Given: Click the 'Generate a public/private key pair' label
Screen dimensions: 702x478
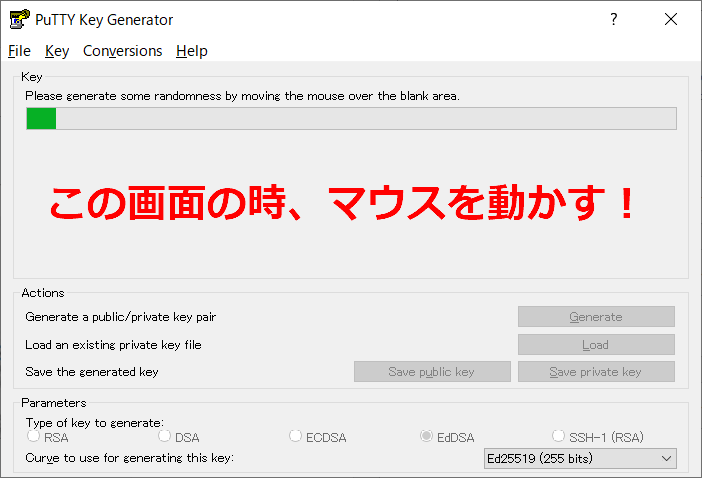Looking at the screenshot, I should click(120, 317).
